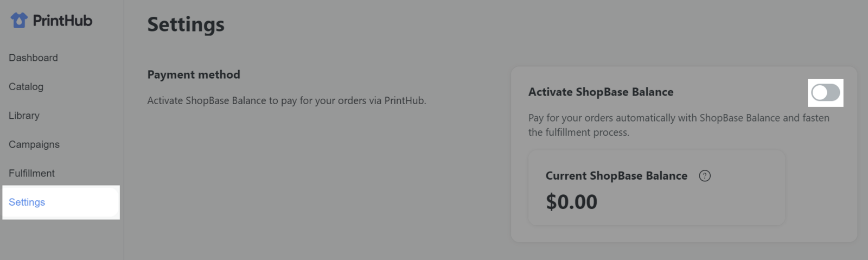Click the Current ShopBase Balance label
The height and width of the screenshot is (260, 868).
tap(616, 176)
